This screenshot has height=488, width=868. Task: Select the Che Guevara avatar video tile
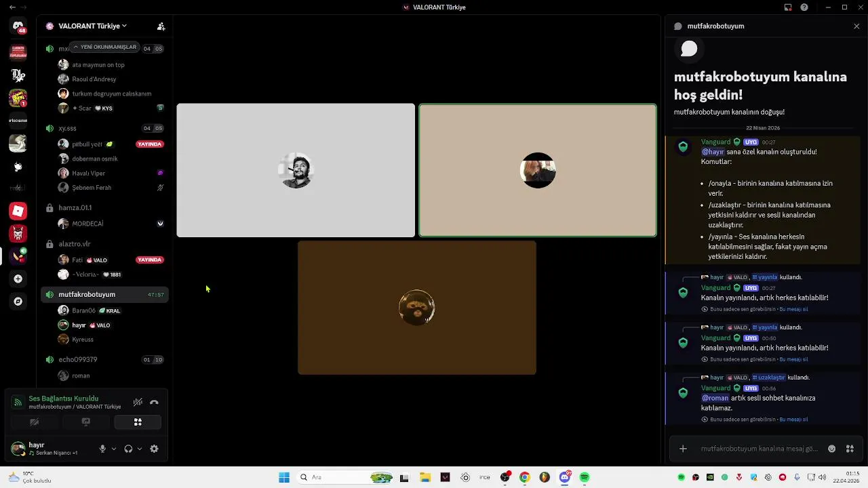click(x=296, y=170)
